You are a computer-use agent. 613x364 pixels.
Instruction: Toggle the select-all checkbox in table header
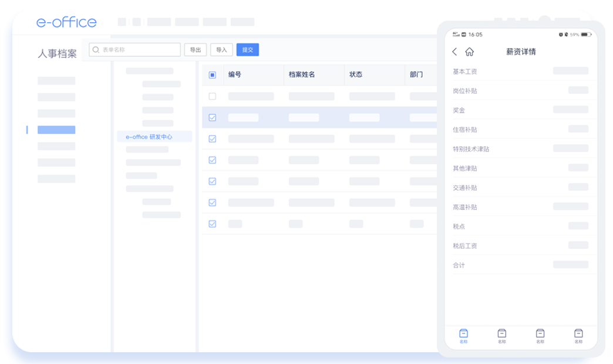[x=213, y=75]
